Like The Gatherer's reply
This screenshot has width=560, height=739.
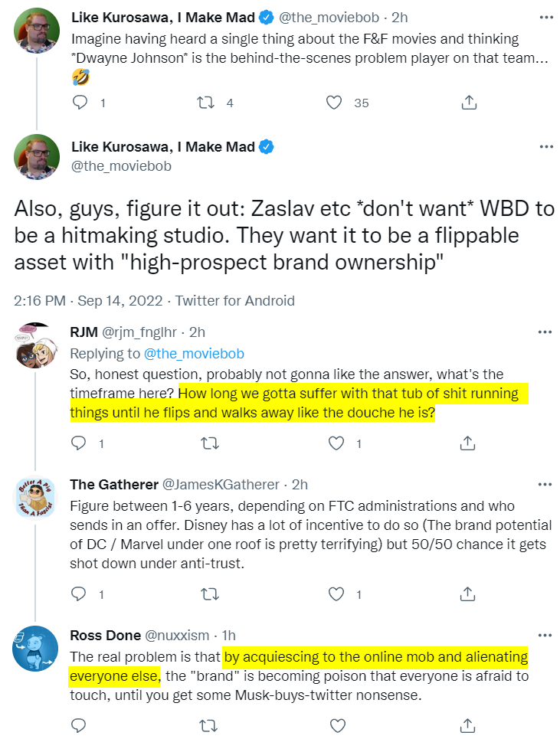pyautogui.click(x=334, y=593)
